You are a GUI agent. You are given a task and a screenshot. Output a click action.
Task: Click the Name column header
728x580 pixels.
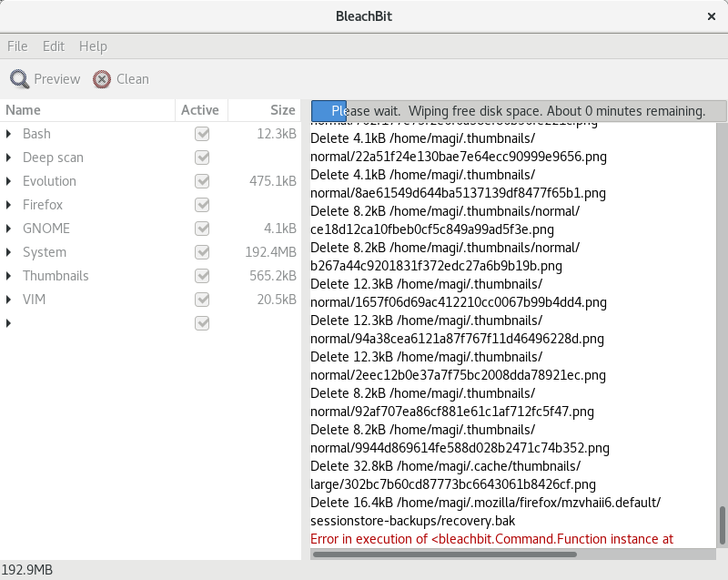(87, 110)
